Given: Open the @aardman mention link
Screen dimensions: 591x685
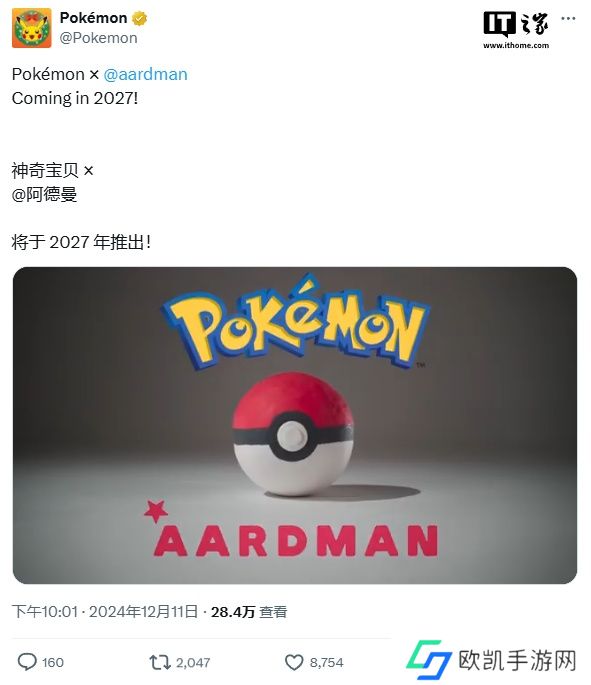Looking at the screenshot, I should (x=145, y=74).
